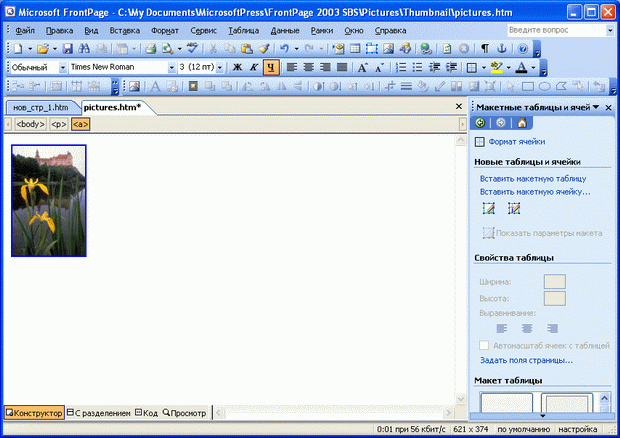Toggle Italic (К) formatting

point(254,68)
